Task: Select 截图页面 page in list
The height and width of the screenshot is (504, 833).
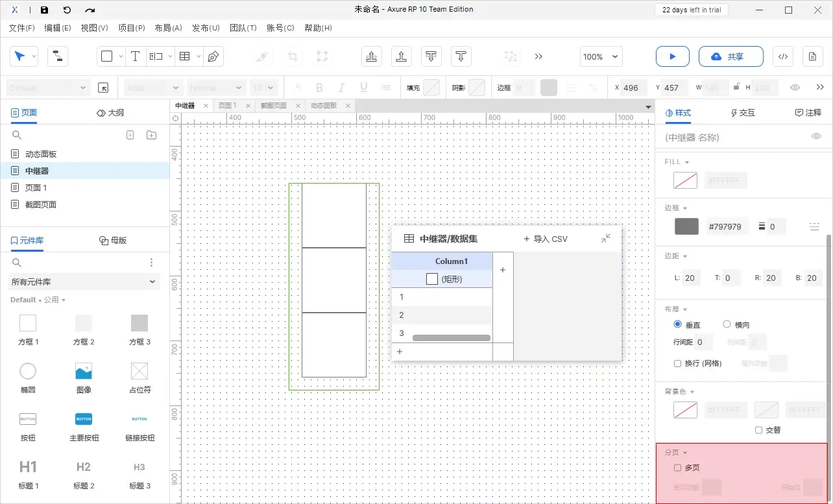Action: coord(84,204)
